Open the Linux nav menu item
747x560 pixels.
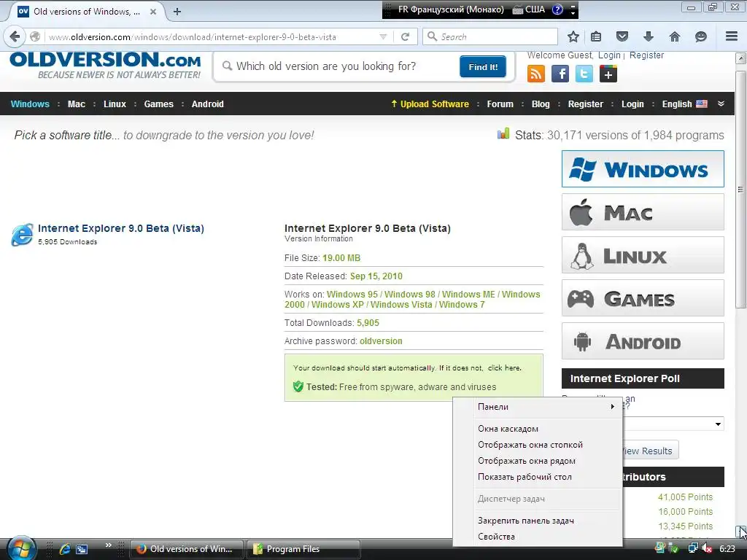click(115, 104)
